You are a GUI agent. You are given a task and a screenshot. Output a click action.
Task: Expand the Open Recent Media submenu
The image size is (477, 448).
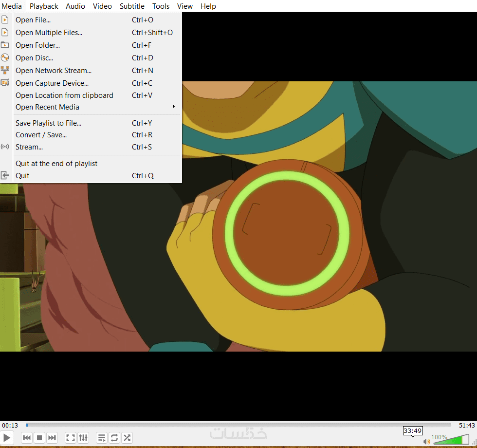click(x=91, y=107)
